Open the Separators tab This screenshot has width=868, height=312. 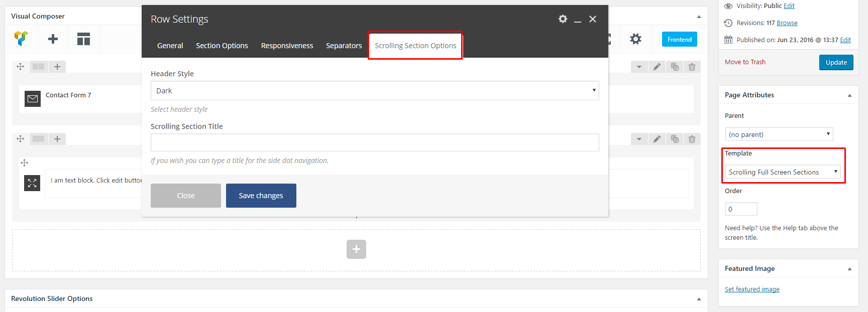[344, 46]
